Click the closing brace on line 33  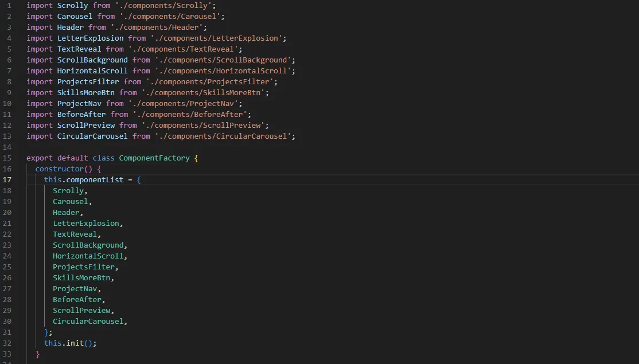click(37, 354)
